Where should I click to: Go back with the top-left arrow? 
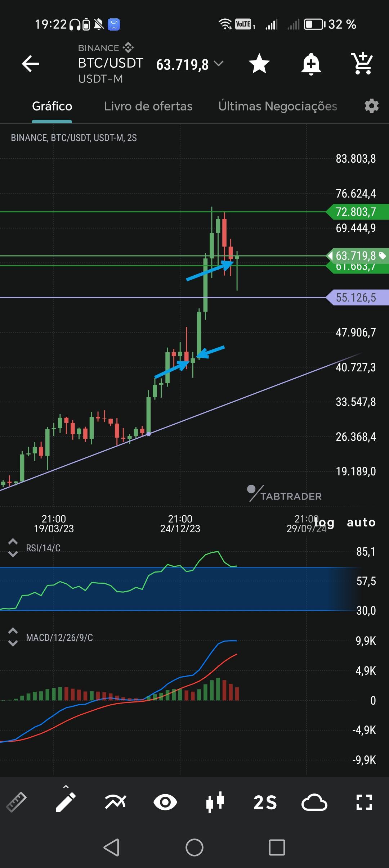(x=30, y=64)
